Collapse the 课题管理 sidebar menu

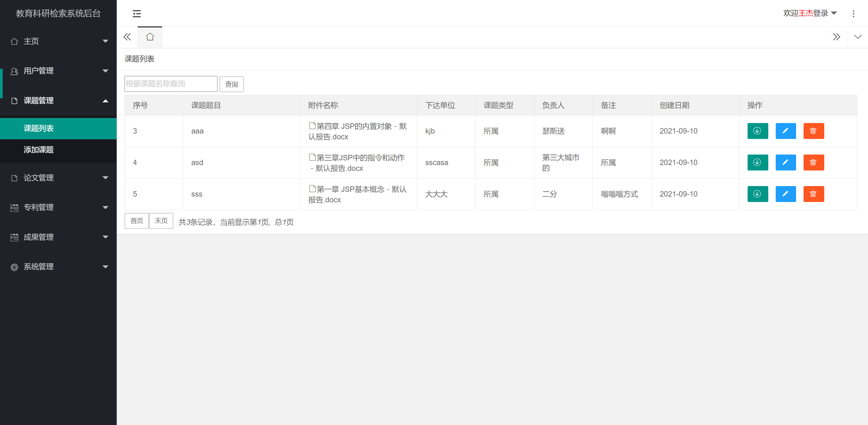(58, 101)
